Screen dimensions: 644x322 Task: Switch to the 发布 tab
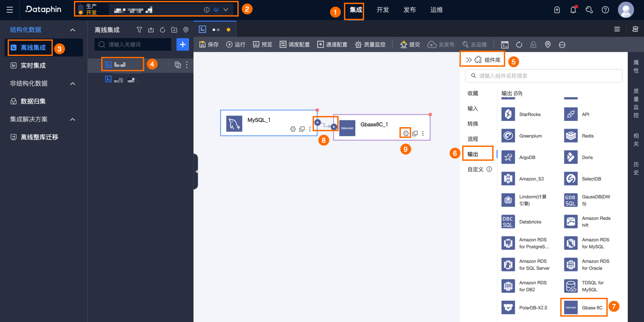click(x=410, y=9)
